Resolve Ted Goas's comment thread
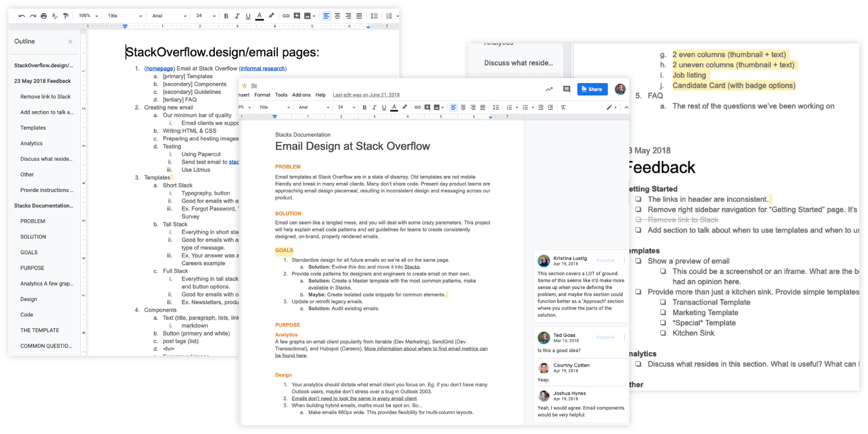The height and width of the screenshot is (434, 868). pyautogui.click(x=605, y=337)
